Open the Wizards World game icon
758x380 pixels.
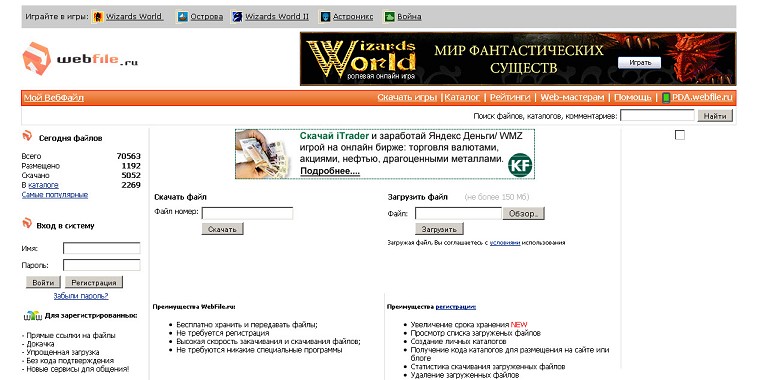coord(98,17)
